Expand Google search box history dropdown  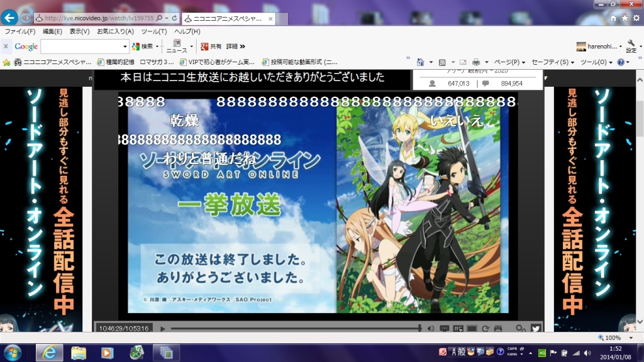tap(125, 47)
